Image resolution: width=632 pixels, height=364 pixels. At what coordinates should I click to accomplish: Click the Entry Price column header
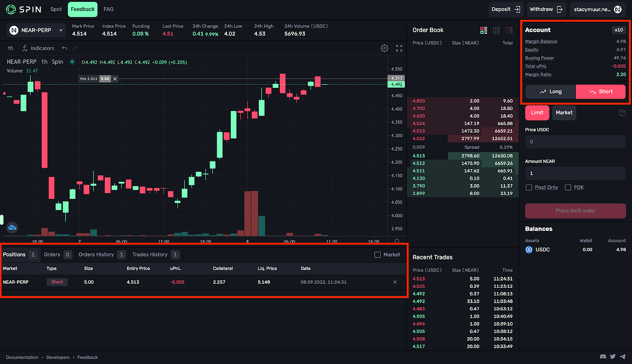coord(138,268)
